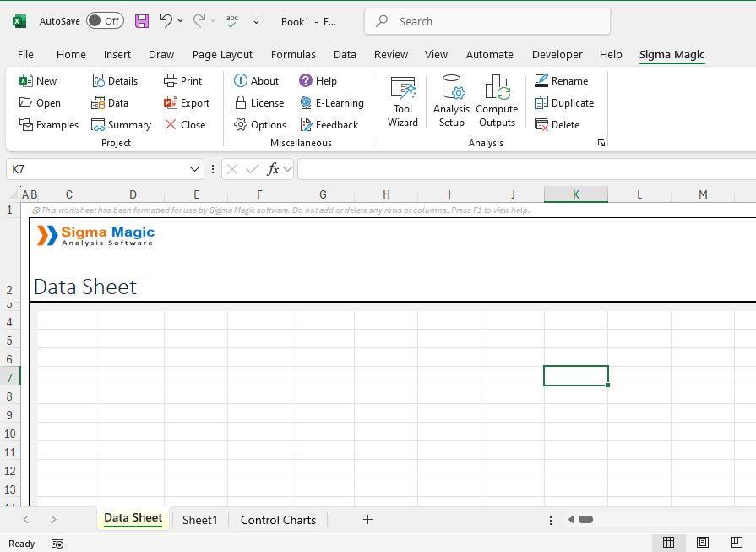756x552 pixels.
Task: Open the Formulas ribbon tab
Action: coord(293,54)
